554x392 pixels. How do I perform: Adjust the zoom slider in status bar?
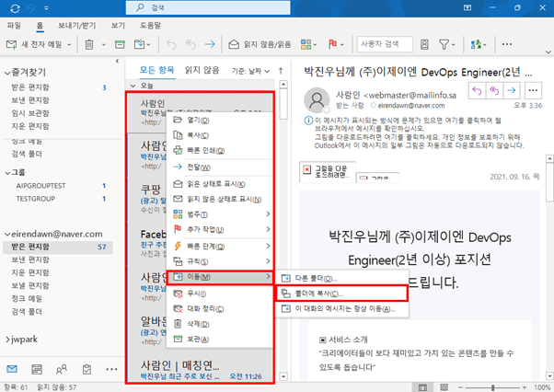[x=492, y=387]
